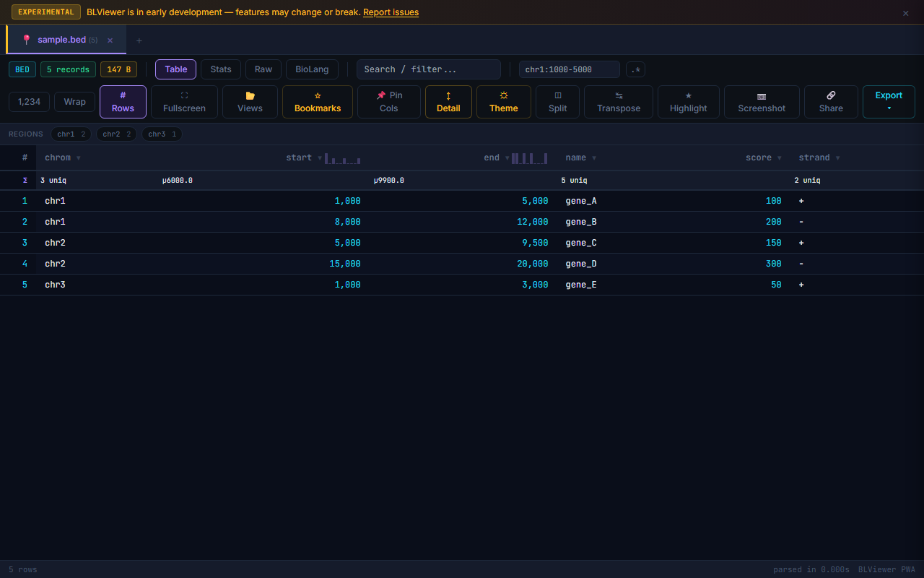
Task: Toggle the regex .* filter mode
Action: point(635,69)
